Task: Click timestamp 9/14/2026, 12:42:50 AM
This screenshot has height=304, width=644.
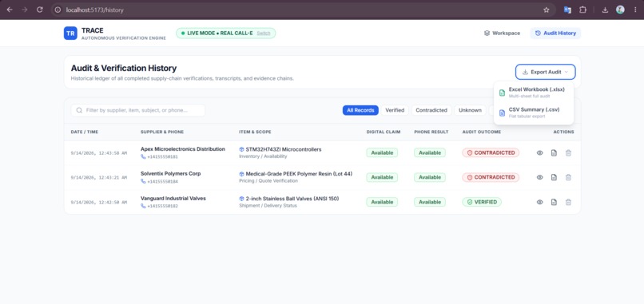Action: coord(99,202)
